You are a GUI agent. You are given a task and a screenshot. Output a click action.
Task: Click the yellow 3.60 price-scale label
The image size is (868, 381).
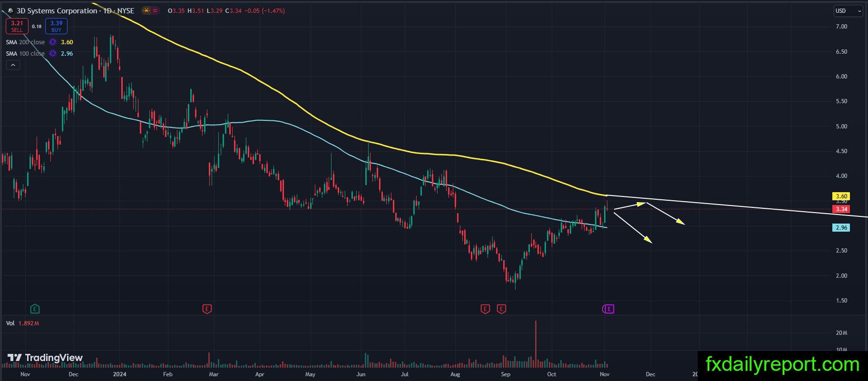click(x=841, y=196)
